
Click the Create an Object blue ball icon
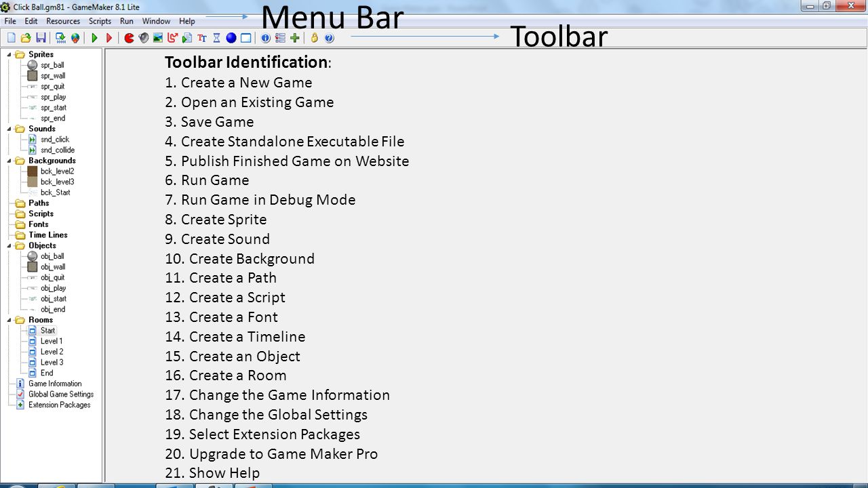point(231,38)
